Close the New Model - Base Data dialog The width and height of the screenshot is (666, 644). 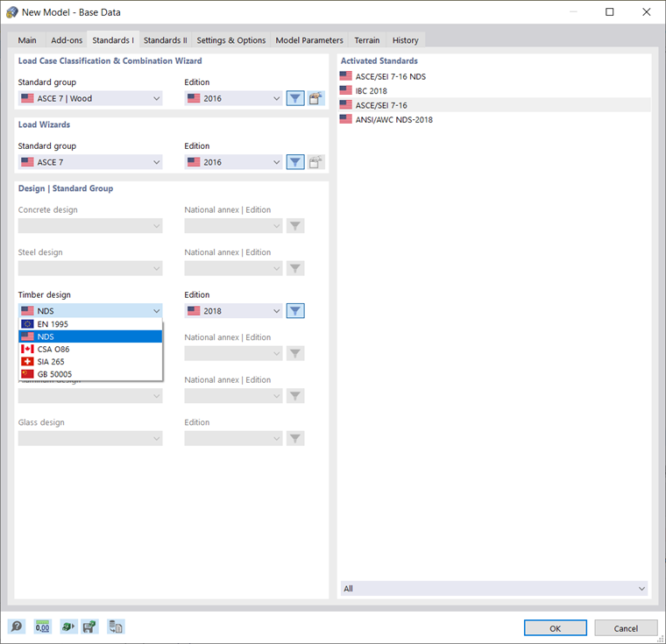(x=647, y=12)
